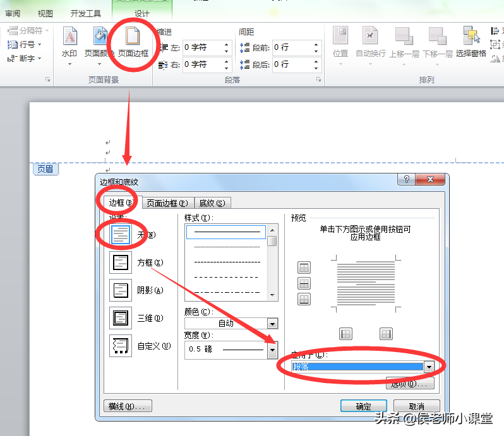This screenshot has width=504, height=436.
Task: Switch to the 底纹 shading tab
Action: tap(212, 203)
